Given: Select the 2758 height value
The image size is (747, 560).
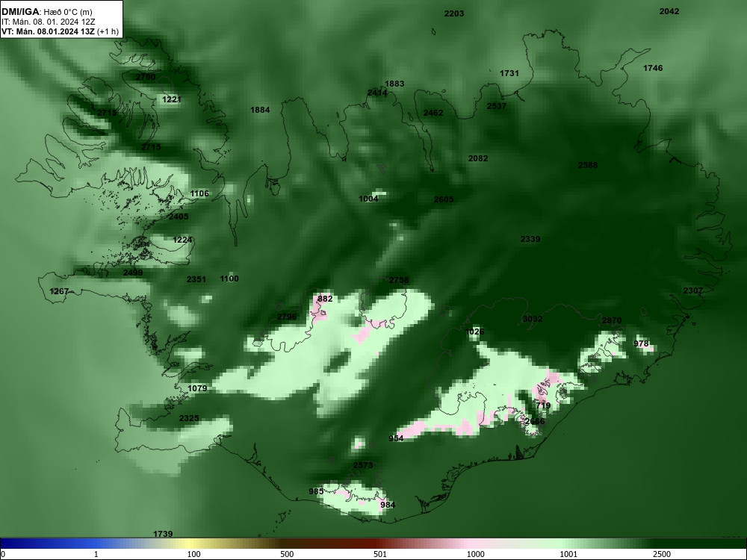Looking at the screenshot, I should (x=399, y=281).
